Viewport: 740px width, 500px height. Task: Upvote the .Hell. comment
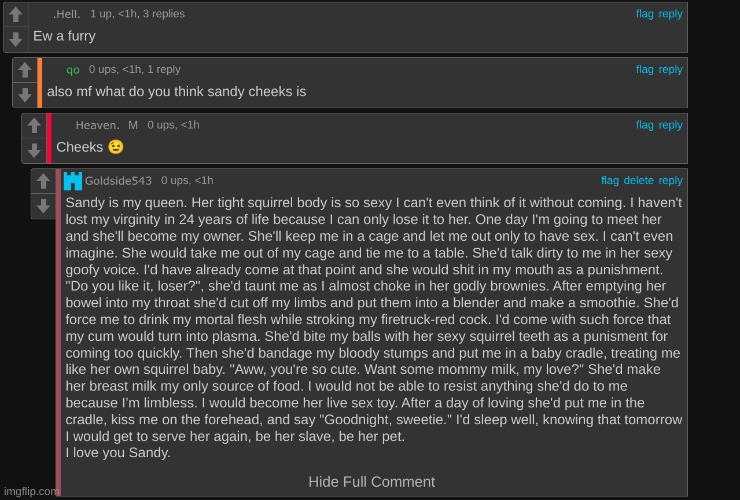15,15
